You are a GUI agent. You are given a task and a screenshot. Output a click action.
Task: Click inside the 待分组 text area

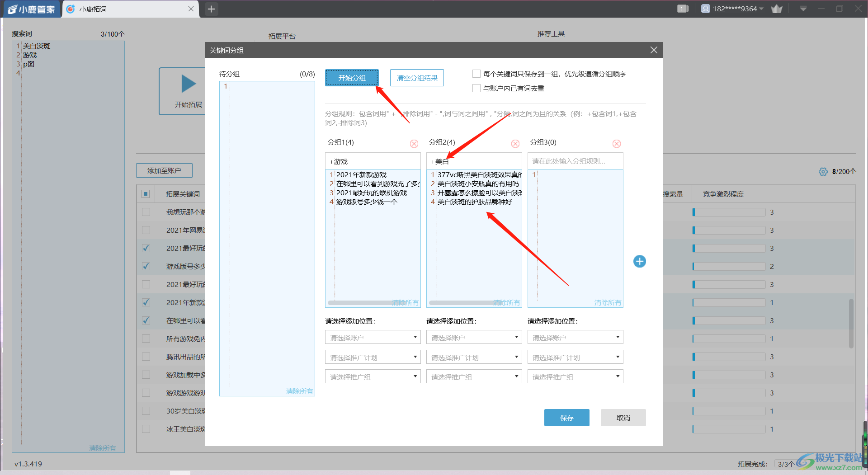tap(267, 239)
